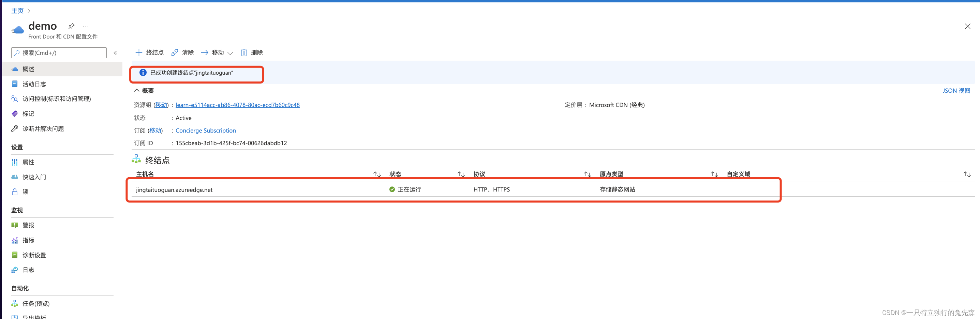Click the Microsoft CDN (经典) pricing tier text
The image size is (980, 319).
point(617,105)
